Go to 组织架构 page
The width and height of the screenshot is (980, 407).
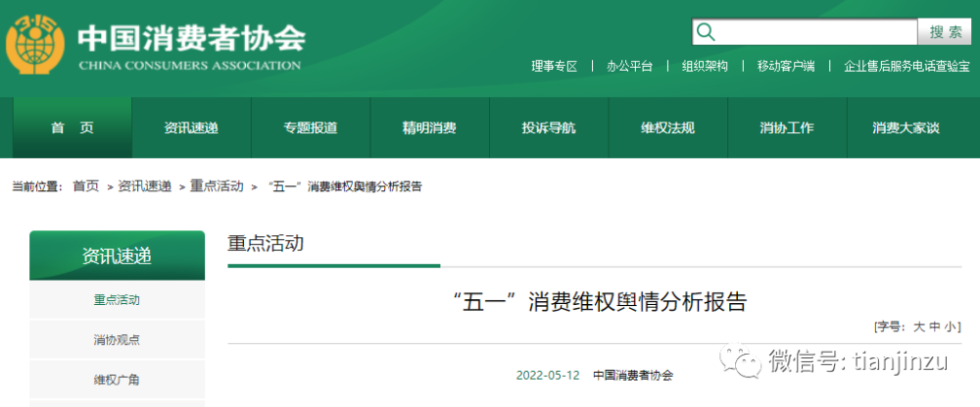pos(705,67)
